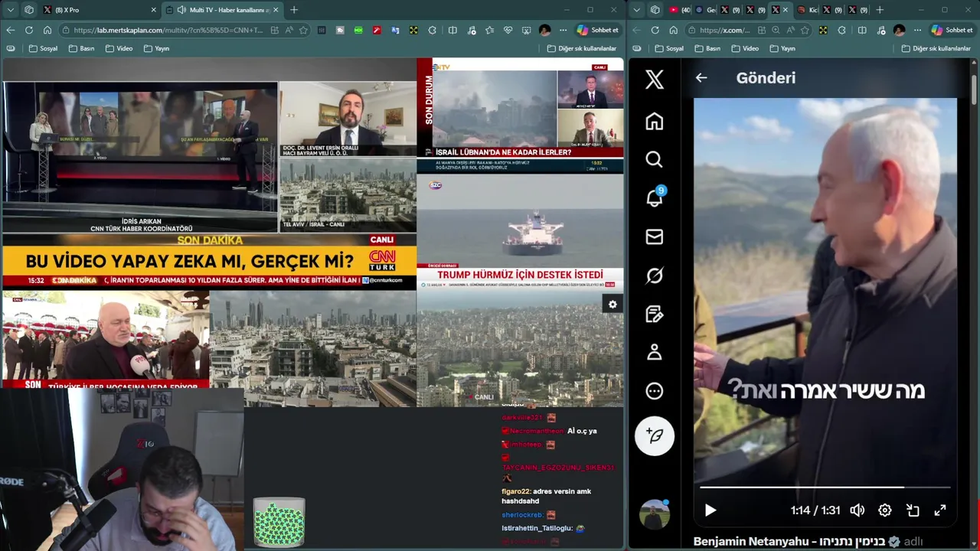This screenshot has width=980, height=551.
Task: Switch to YouTube tab in right window
Action: pos(679,10)
